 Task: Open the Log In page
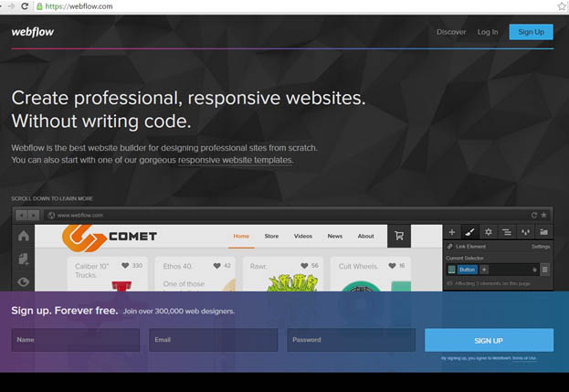click(x=488, y=32)
